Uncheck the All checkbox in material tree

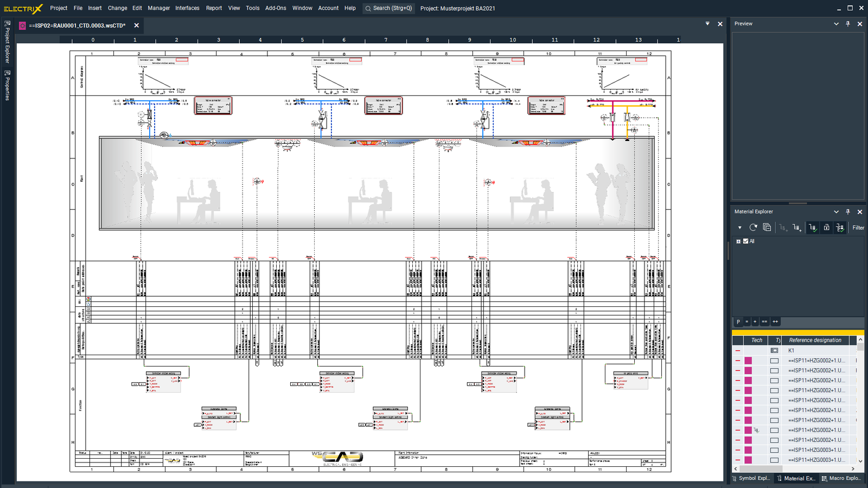pos(745,241)
